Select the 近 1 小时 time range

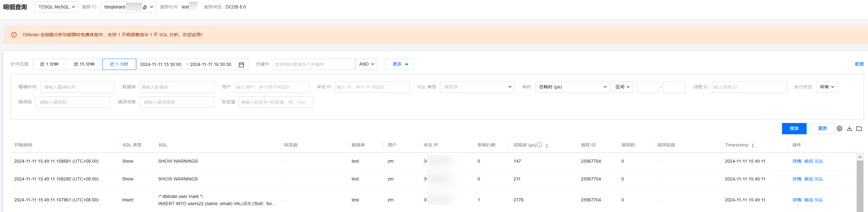point(119,64)
